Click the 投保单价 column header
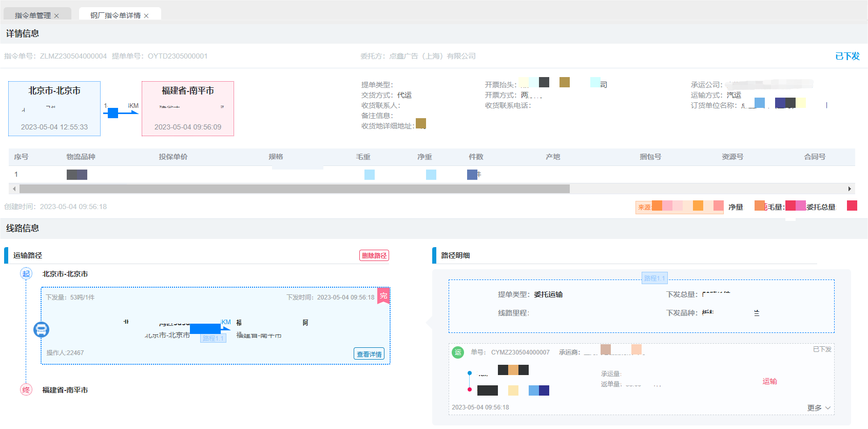Viewport: 868px width, 429px height. click(173, 157)
